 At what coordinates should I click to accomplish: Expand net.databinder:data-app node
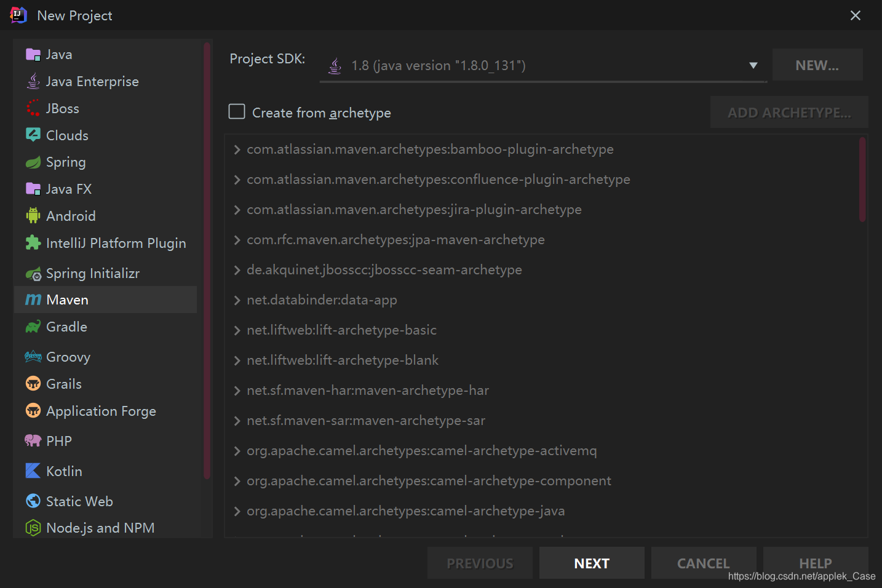point(237,300)
